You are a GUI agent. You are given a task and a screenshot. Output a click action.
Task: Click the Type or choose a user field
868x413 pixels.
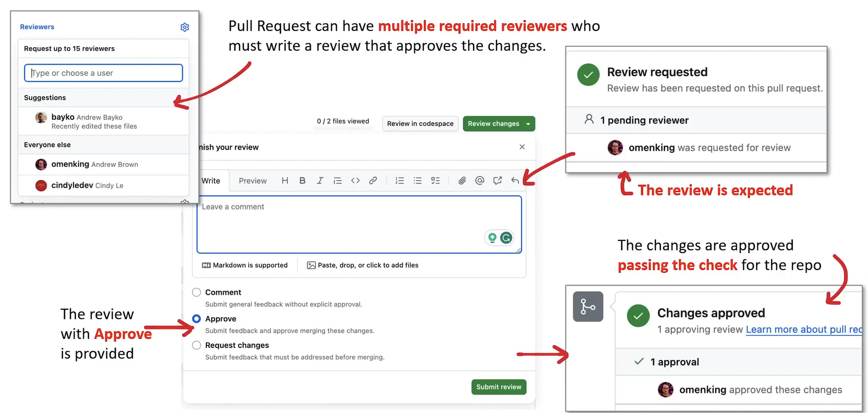pyautogui.click(x=104, y=73)
